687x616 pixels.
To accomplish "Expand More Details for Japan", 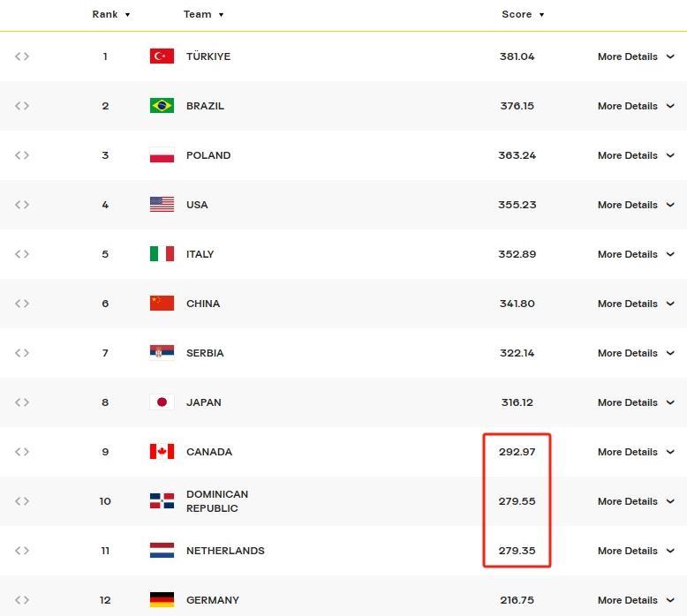I will (x=636, y=402).
